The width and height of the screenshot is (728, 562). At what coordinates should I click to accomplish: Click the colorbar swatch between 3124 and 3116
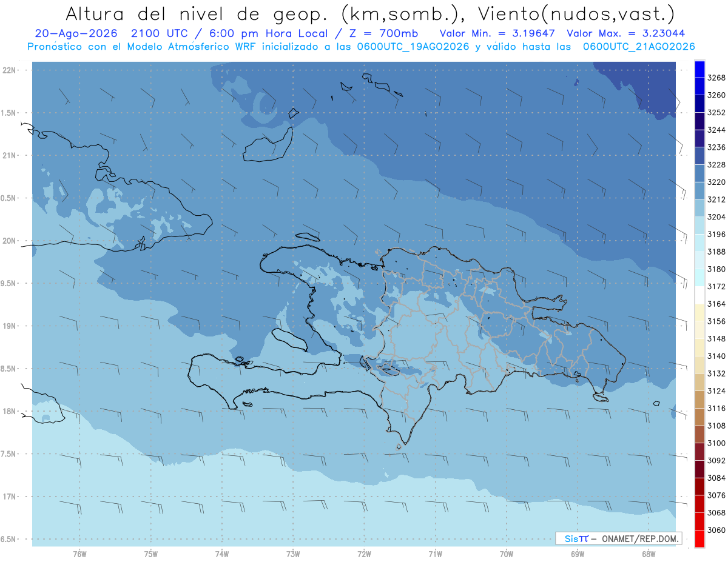(x=699, y=400)
